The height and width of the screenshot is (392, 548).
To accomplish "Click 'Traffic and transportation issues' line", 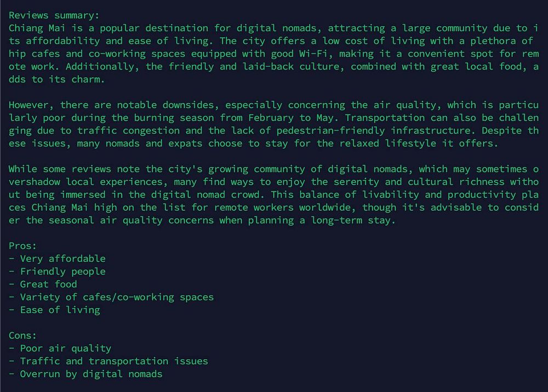I will [109, 361].
